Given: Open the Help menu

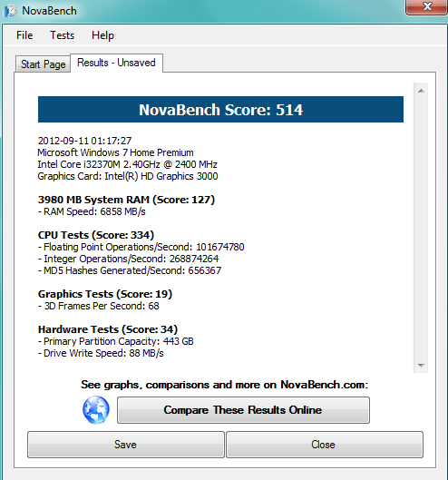Looking at the screenshot, I should point(102,35).
